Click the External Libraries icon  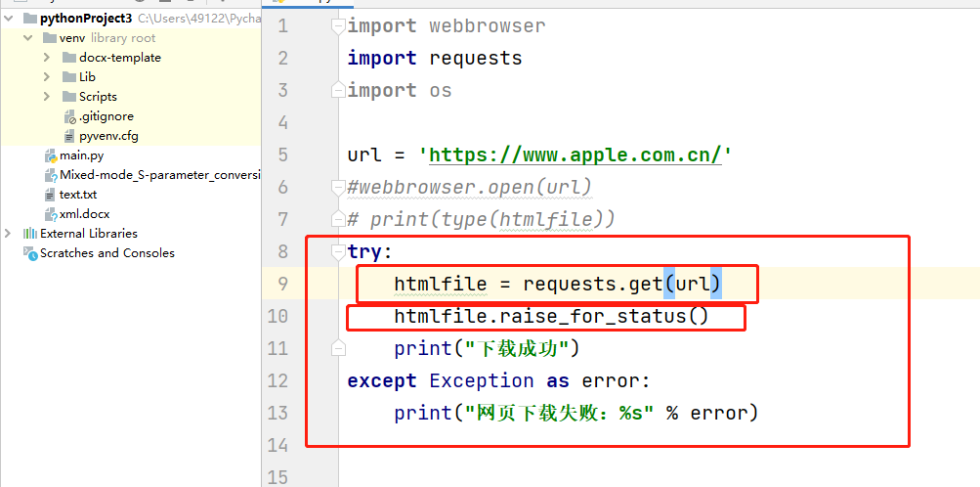coord(30,233)
